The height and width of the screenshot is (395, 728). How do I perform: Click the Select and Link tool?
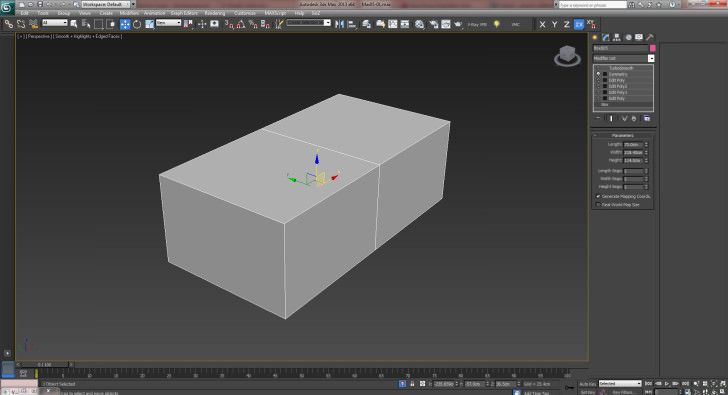coord(8,24)
